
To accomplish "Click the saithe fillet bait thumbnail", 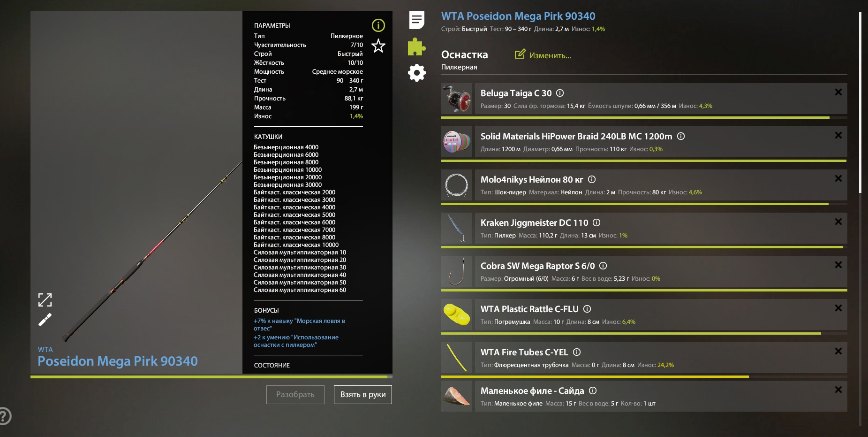I will click(457, 396).
